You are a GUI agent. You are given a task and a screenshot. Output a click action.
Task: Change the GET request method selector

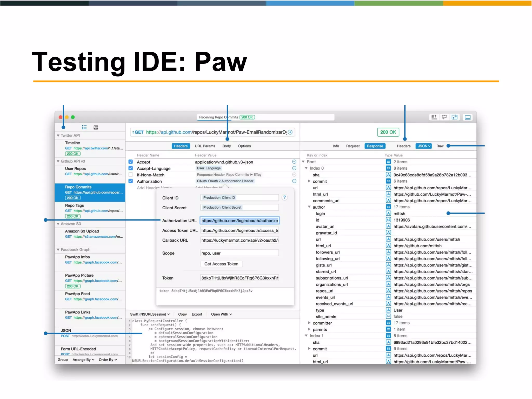(138, 132)
